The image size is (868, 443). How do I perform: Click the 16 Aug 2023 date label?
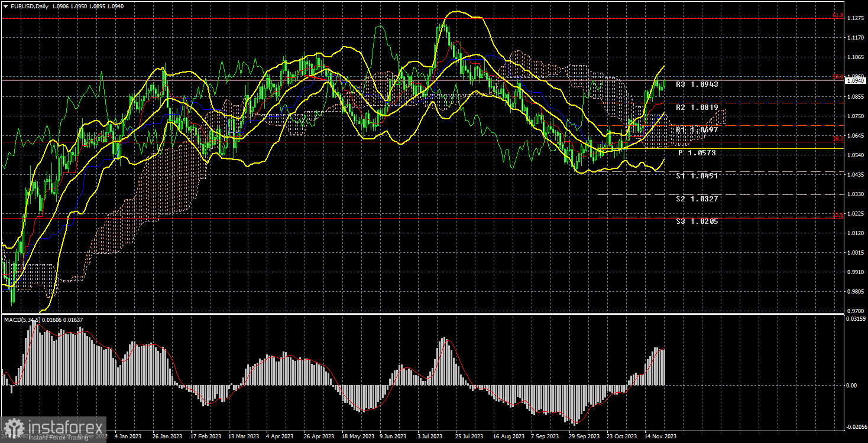click(x=509, y=437)
